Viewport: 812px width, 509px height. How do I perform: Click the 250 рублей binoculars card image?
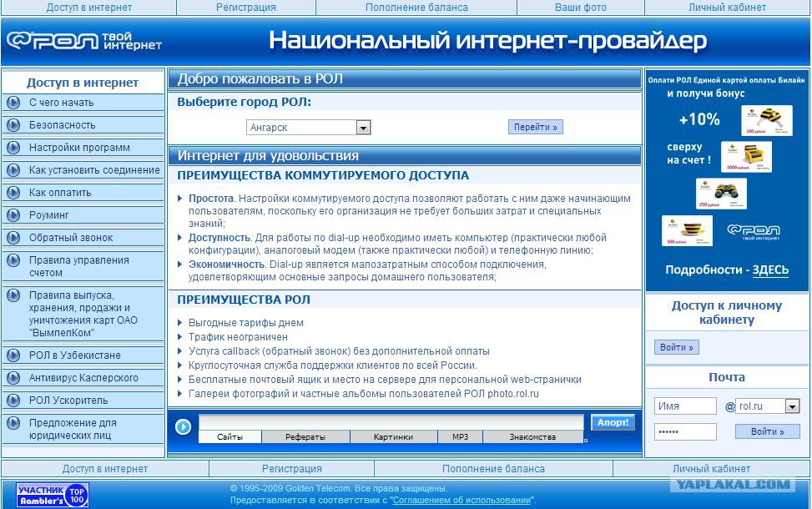tap(721, 194)
